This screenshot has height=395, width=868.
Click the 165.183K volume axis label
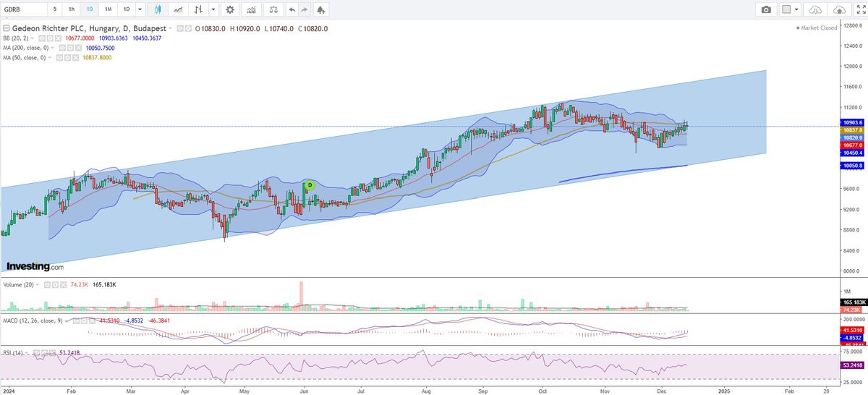point(854,301)
